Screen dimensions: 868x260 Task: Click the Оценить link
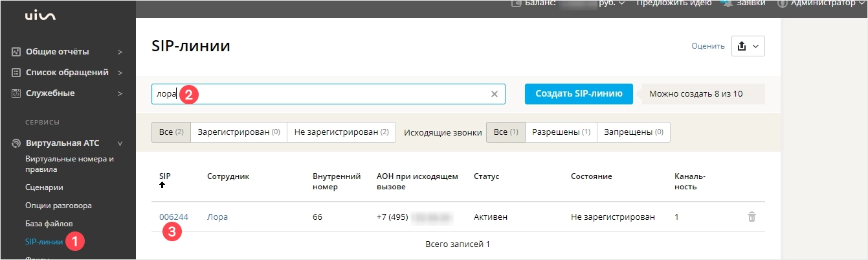(708, 46)
